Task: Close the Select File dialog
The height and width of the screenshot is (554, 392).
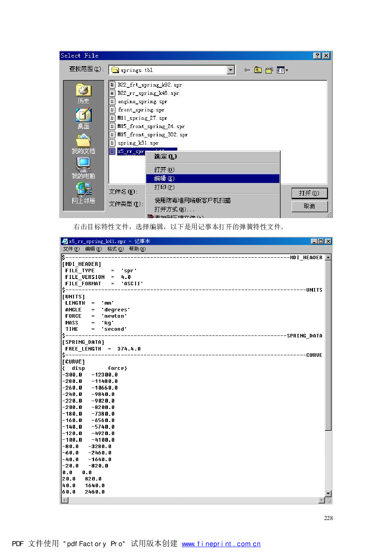Action: (326, 56)
